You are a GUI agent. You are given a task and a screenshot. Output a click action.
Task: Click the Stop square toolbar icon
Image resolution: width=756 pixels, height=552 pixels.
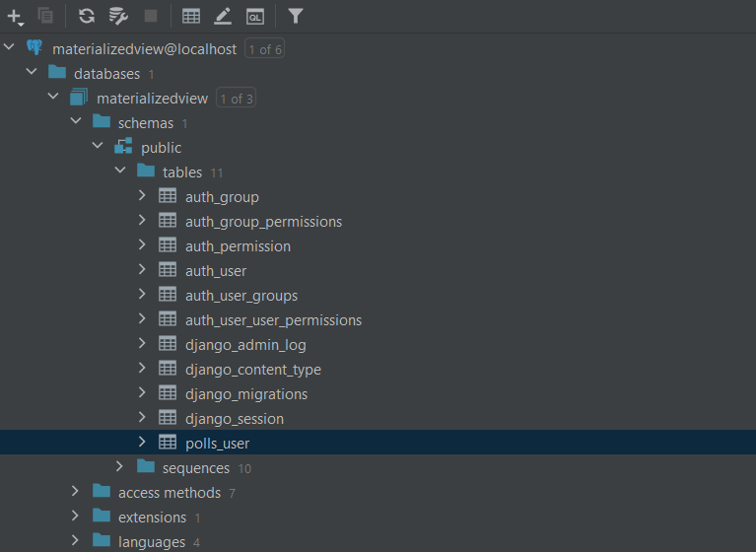tap(151, 16)
